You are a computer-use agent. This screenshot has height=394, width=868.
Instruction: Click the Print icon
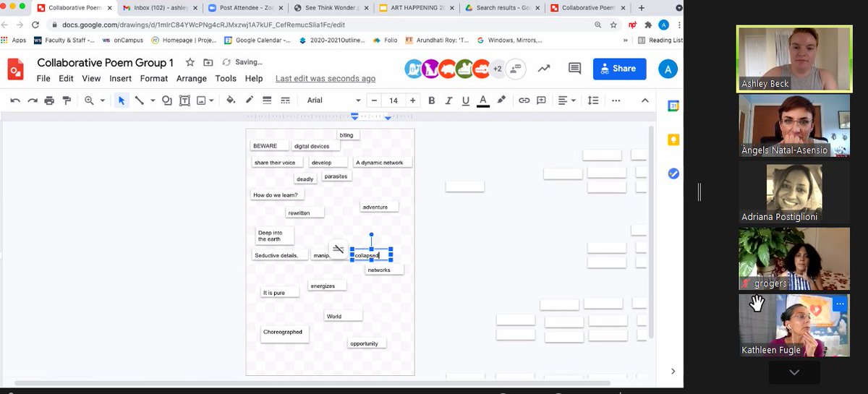click(49, 100)
